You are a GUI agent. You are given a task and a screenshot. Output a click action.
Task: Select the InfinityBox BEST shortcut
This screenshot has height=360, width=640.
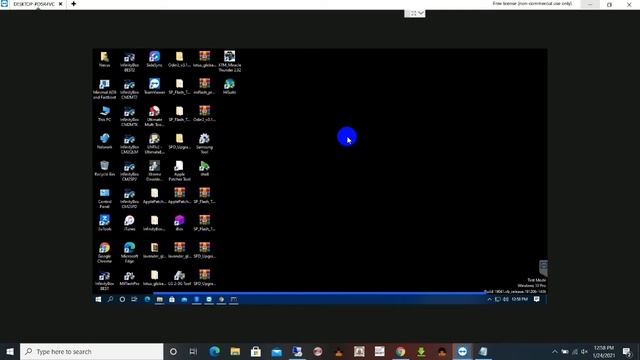pos(104,280)
